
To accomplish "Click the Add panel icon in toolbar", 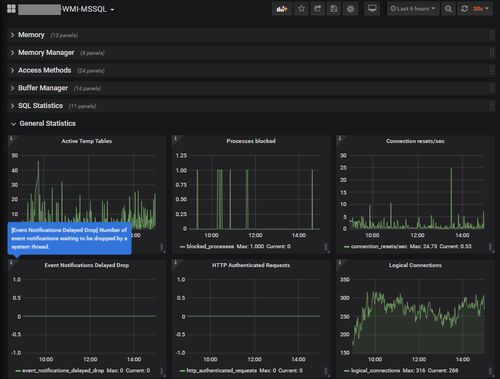I will (x=282, y=9).
